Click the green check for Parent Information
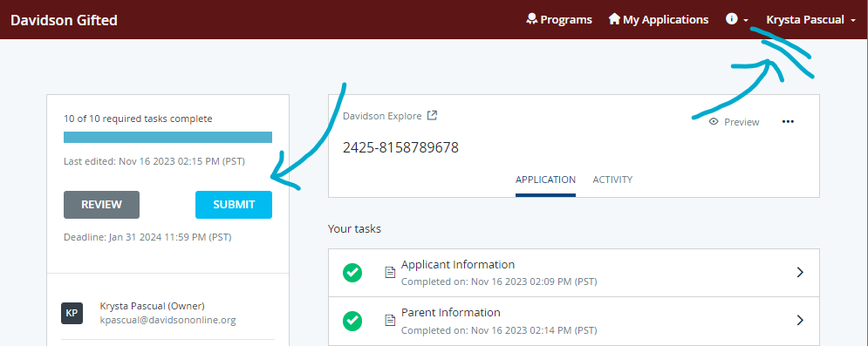This screenshot has width=868, height=346. pyautogui.click(x=352, y=321)
